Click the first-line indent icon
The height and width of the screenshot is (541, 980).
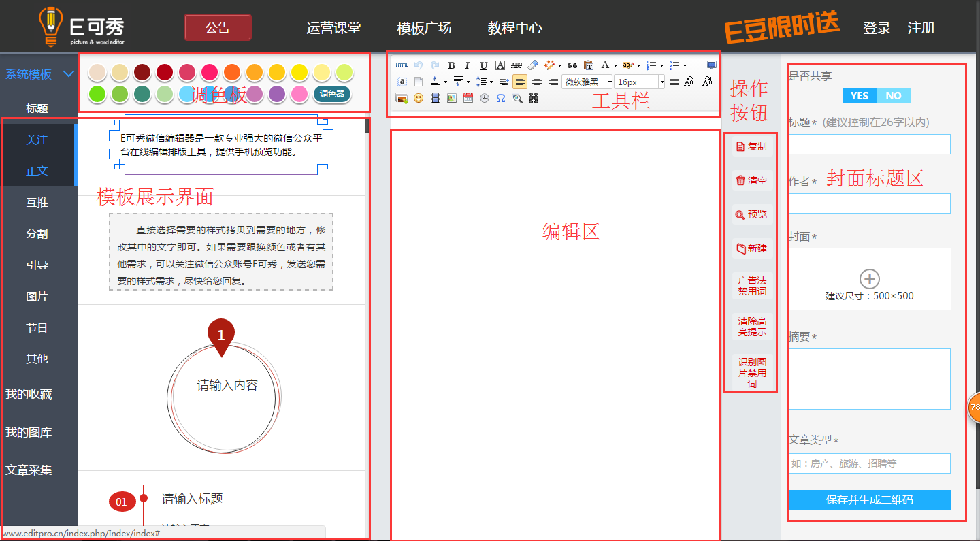[504, 82]
